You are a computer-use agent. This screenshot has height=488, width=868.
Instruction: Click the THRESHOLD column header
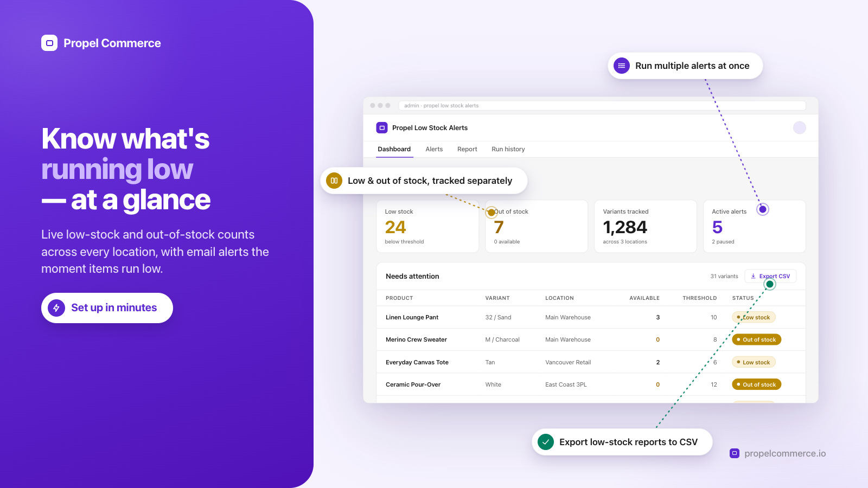[700, 298]
